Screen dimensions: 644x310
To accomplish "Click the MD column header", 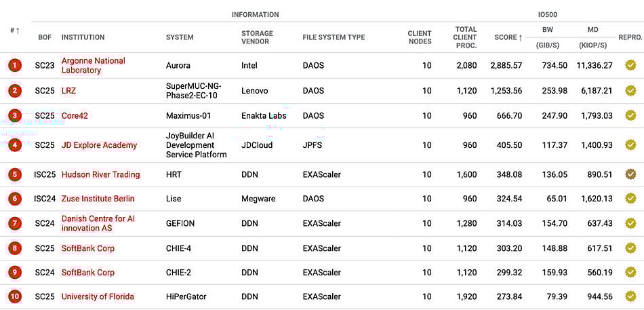I will 592,30.
